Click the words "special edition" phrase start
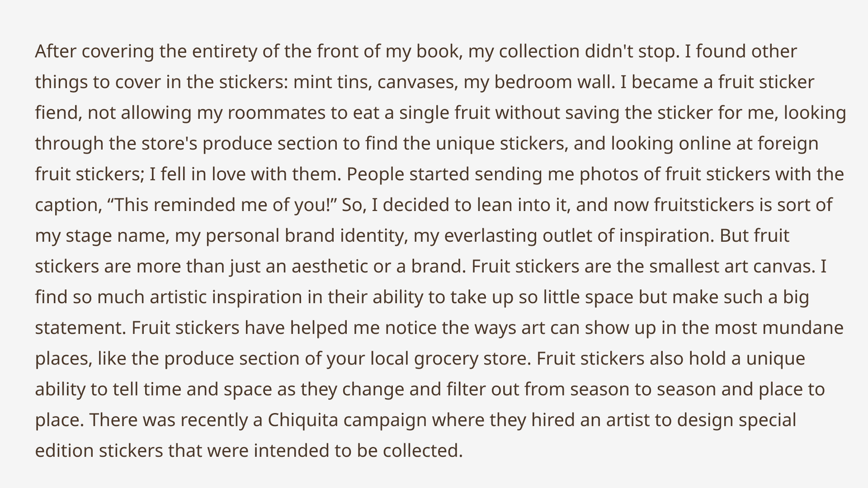Image resolution: width=868 pixels, height=488 pixels. [767, 420]
